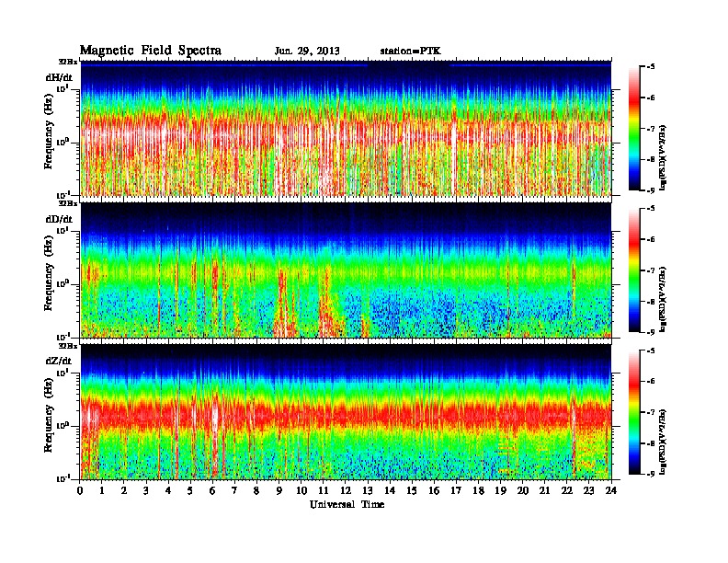This screenshot has height=563, width=728.
Task: Click the "17" hour tick label
Action: [x=456, y=490]
